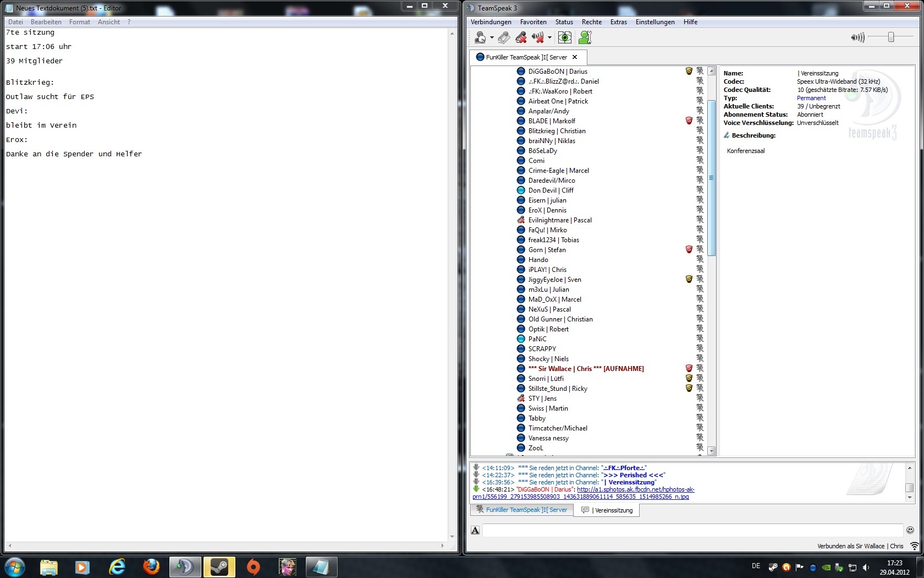Click the Permanent channel type link
Screen dimensions: 924x578
811,98
